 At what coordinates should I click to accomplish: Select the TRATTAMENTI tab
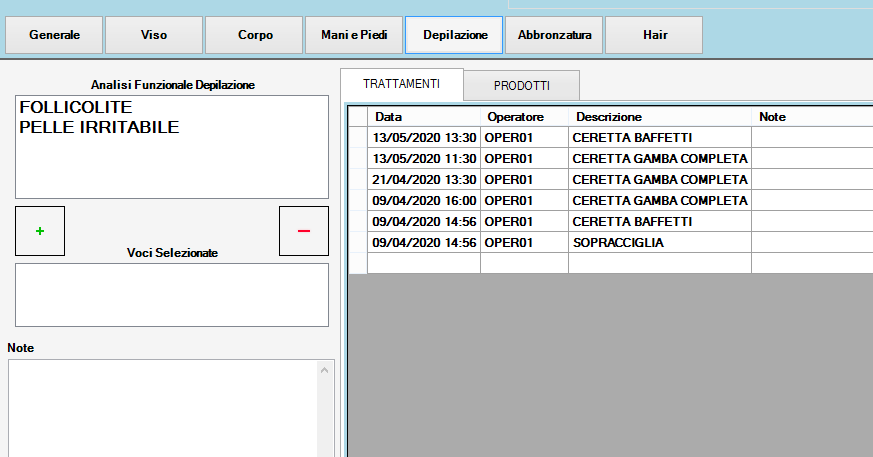(x=401, y=84)
